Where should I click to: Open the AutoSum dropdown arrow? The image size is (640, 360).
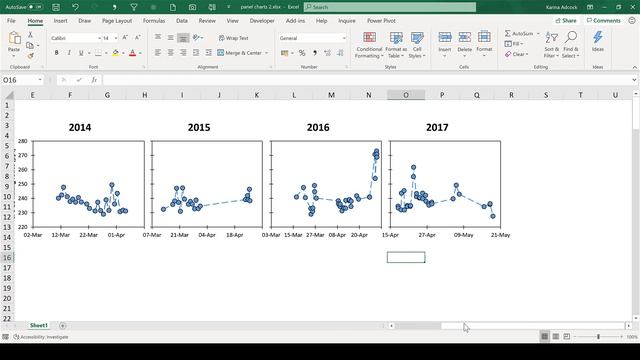538,33
